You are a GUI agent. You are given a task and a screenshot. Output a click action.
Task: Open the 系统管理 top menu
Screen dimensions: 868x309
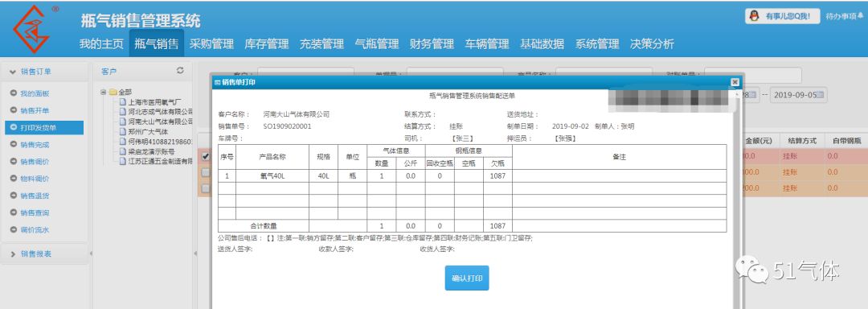[x=597, y=43]
